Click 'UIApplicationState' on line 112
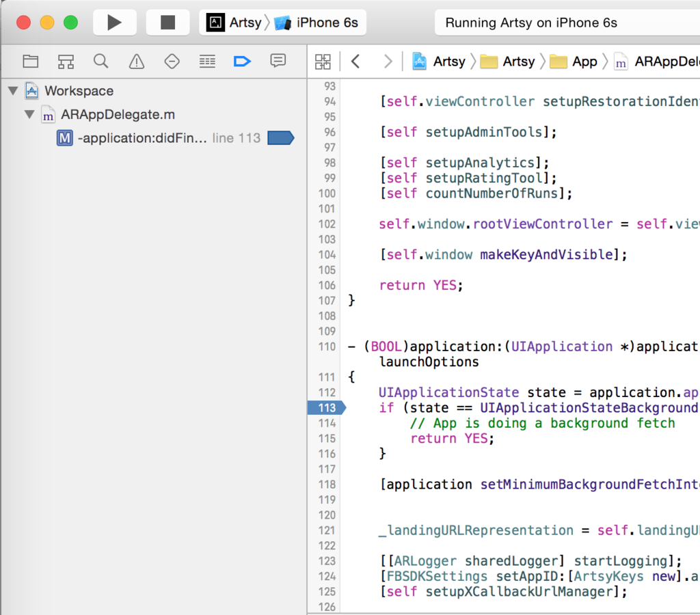The width and height of the screenshot is (700, 615). tap(448, 393)
